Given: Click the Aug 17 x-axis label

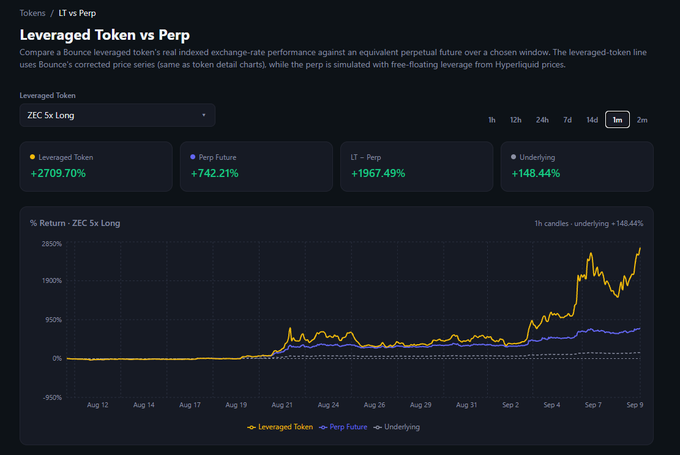Looking at the screenshot, I should pyautogui.click(x=190, y=405).
